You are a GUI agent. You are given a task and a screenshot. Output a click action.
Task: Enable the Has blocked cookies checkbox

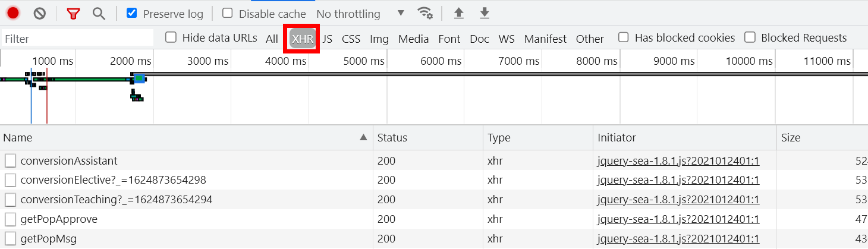click(x=624, y=38)
